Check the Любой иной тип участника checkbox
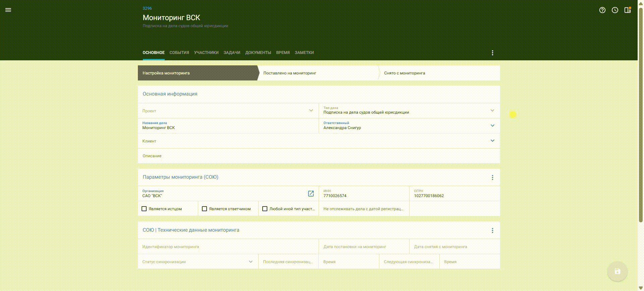The image size is (644, 291). 265,209
